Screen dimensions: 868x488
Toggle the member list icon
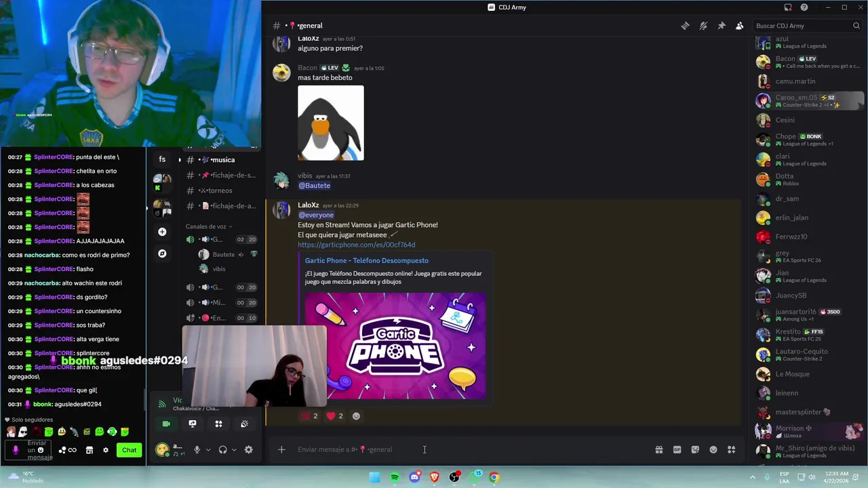click(740, 26)
